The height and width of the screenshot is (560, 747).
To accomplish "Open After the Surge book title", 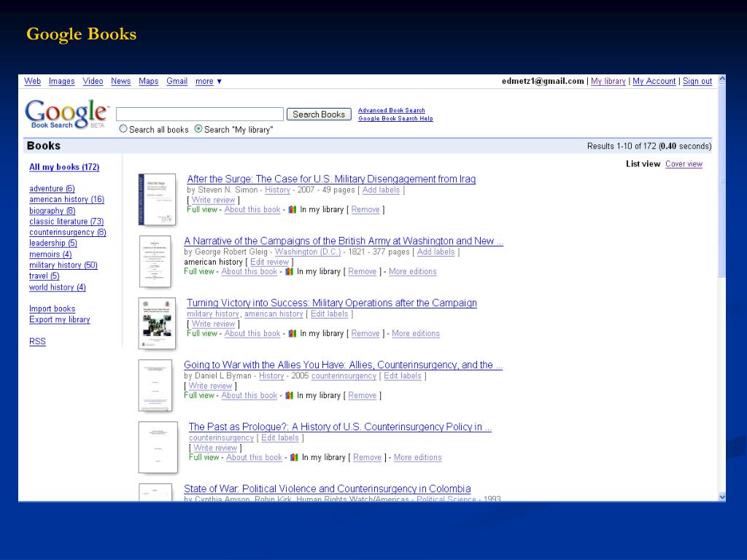I will click(331, 179).
